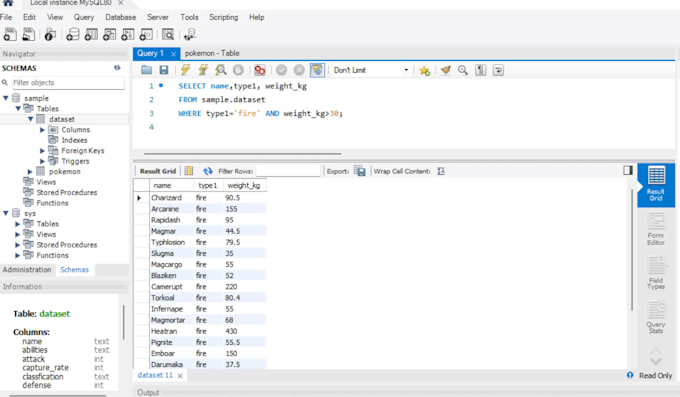Rollback transaction icon
Image resolution: width=680 pixels, height=397 pixels.
click(299, 70)
